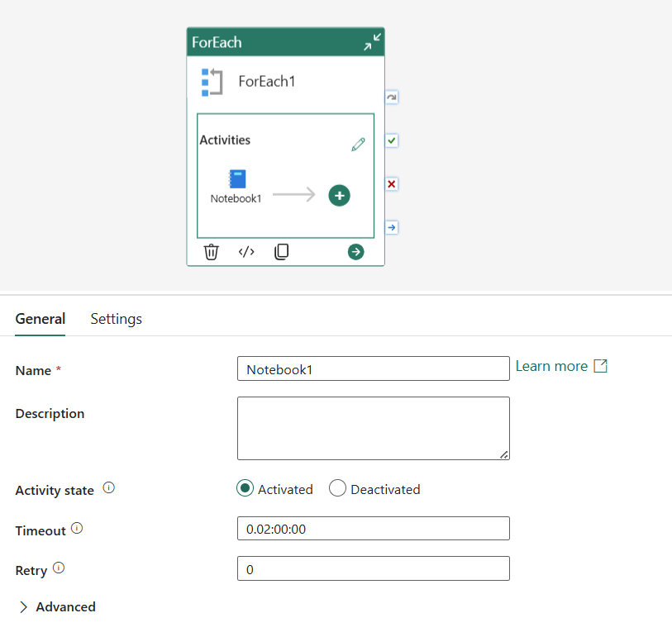Delete the ForEach activity with trash icon

click(x=212, y=252)
